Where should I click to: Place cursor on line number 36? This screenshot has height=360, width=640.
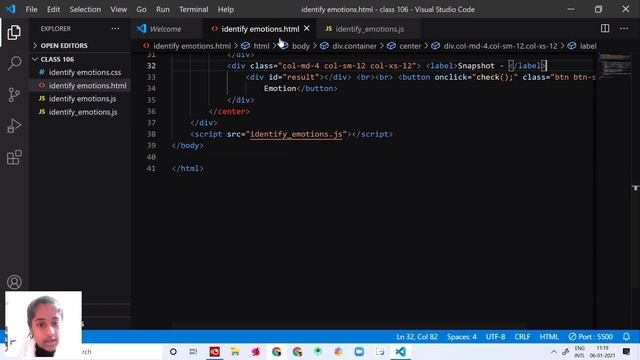coord(151,111)
